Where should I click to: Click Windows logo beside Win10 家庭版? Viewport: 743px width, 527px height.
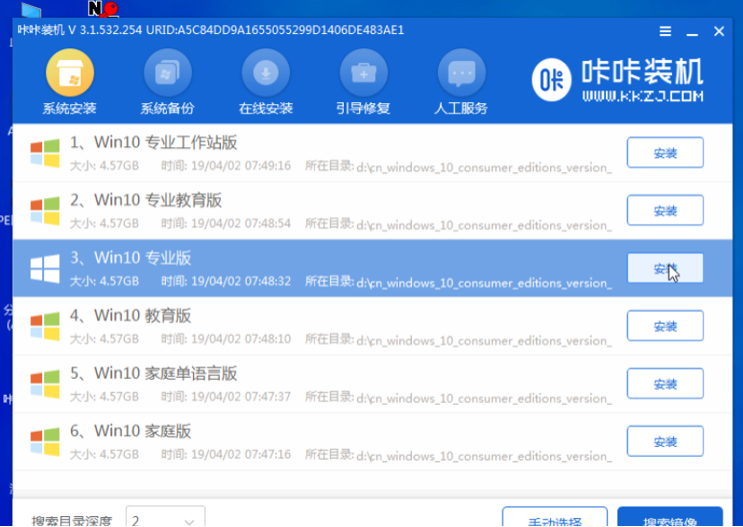click(x=44, y=442)
